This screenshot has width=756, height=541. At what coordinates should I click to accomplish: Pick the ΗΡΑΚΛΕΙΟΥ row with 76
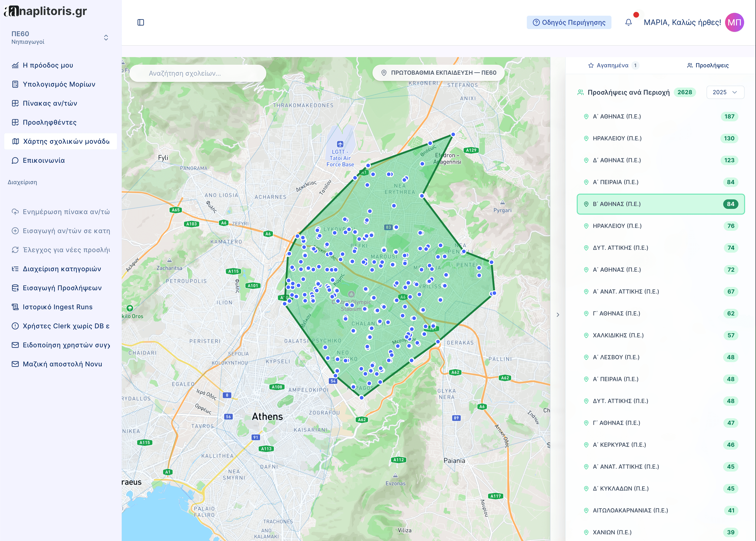pos(661,226)
